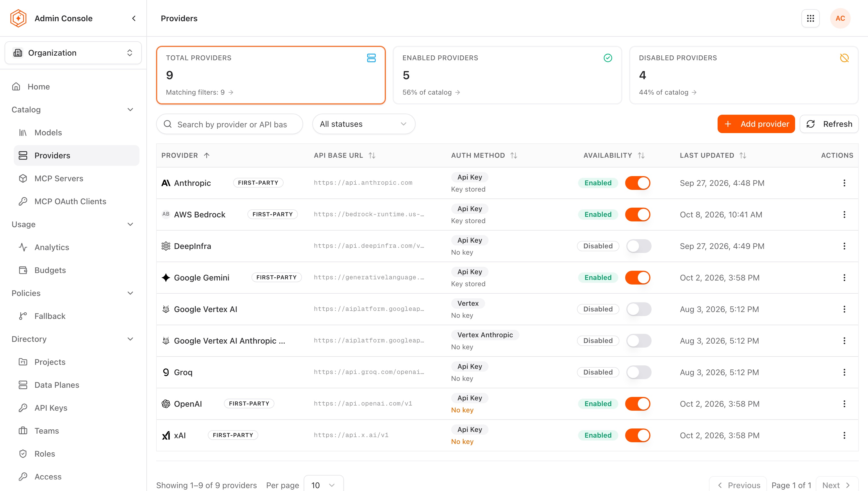This screenshot has height=491, width=868.
Task: Open the All statuses filter dropdown
Action: [x=363, y=124]
